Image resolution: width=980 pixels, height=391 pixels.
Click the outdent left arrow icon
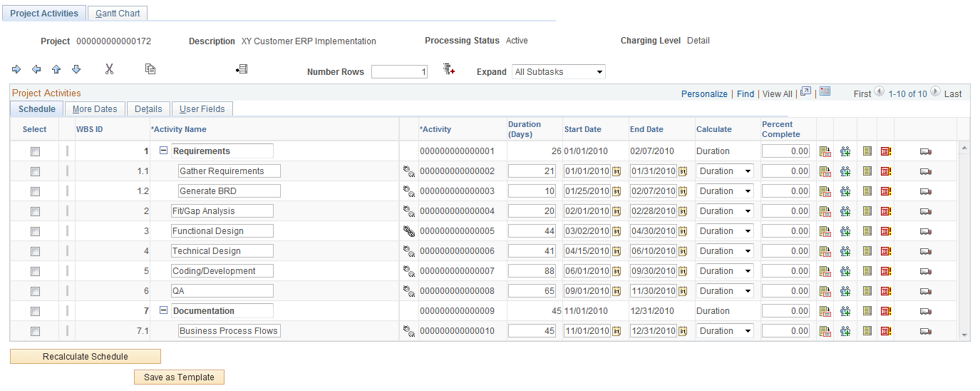36,69
